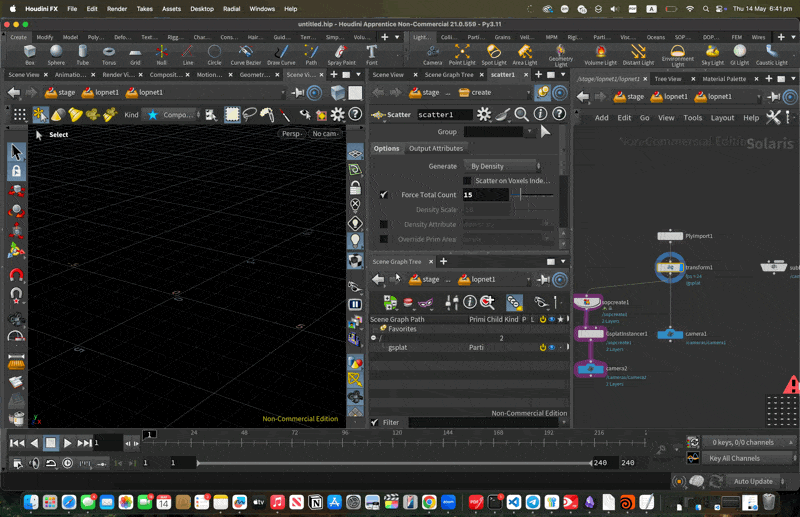Viewport: 800px width, 517px height.
Task: Click the search magnifier in Scatter parameters
Action: pyautogui.click(x=521, y=114)
